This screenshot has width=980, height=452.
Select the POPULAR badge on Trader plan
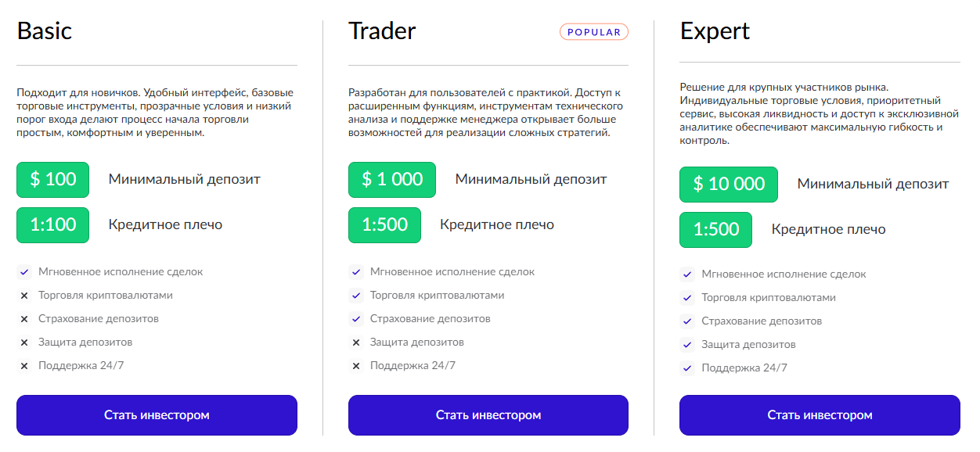pyautogui.click(x=594, y=32)
